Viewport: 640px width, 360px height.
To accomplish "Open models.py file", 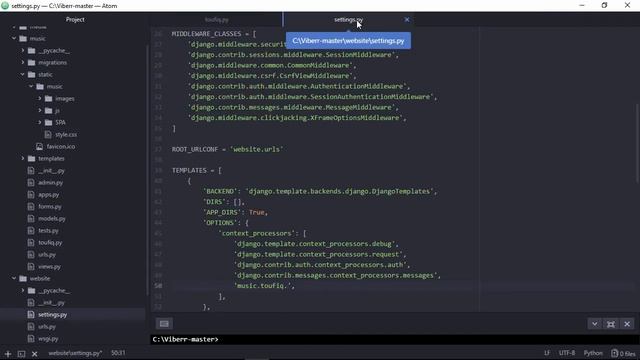I will click(x=51, y=218).
